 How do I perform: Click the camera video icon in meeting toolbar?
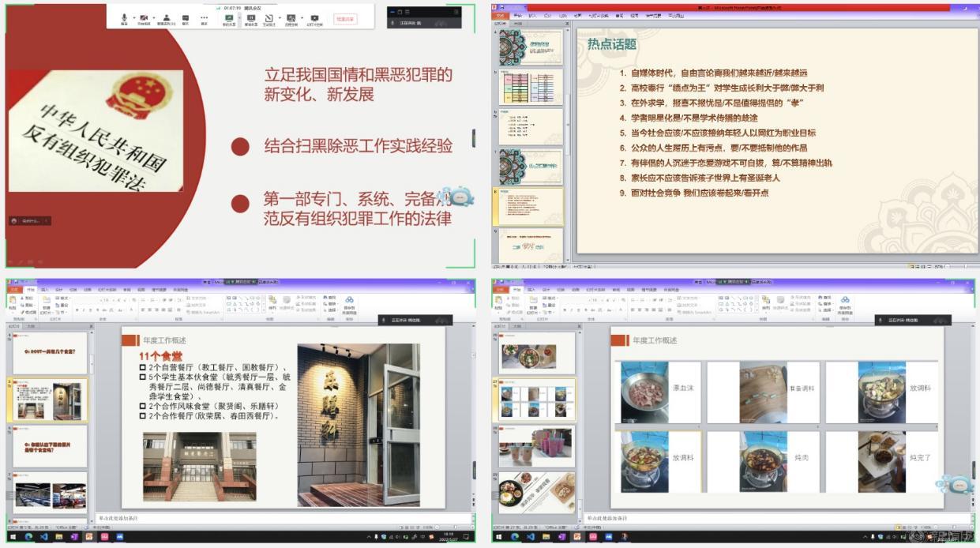(145, 17)
